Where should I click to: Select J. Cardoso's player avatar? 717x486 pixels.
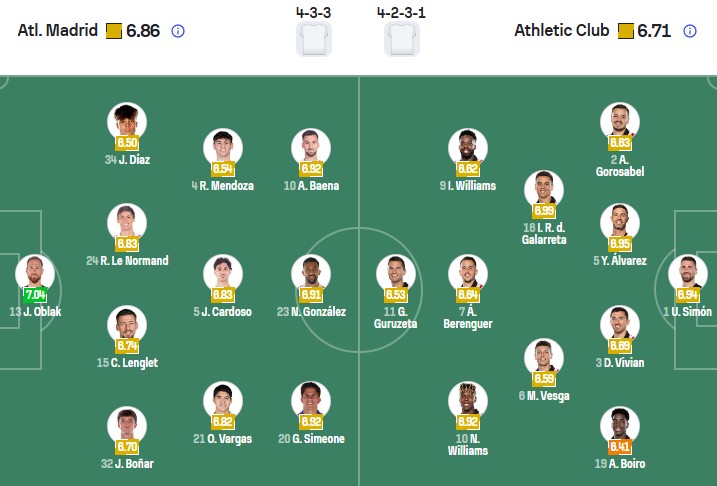[222, 273]
